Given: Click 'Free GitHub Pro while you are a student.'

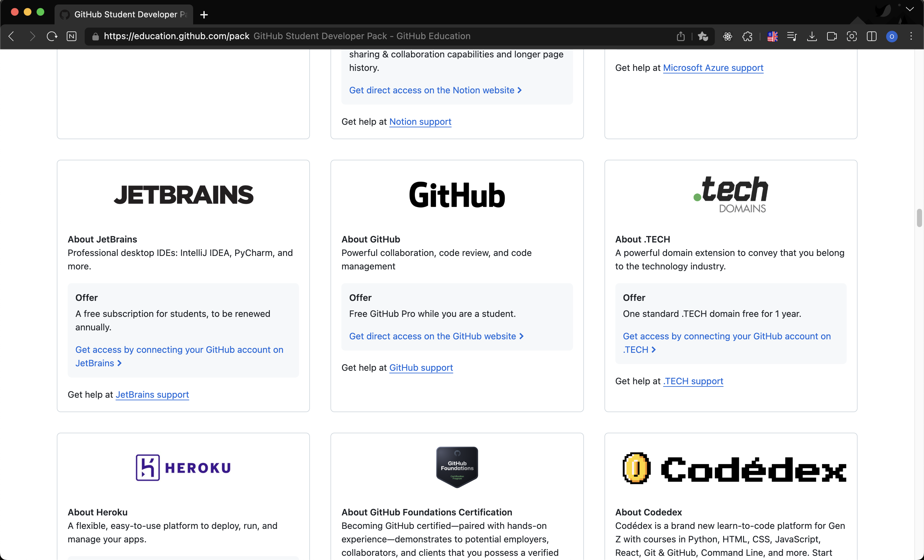Looking at the screenshot, I should [432, 314].
